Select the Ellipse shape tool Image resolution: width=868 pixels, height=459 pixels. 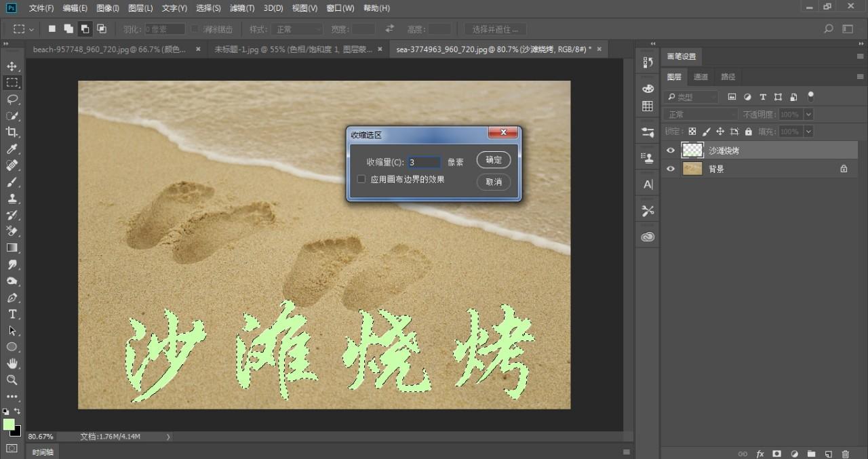pos(12,347)
